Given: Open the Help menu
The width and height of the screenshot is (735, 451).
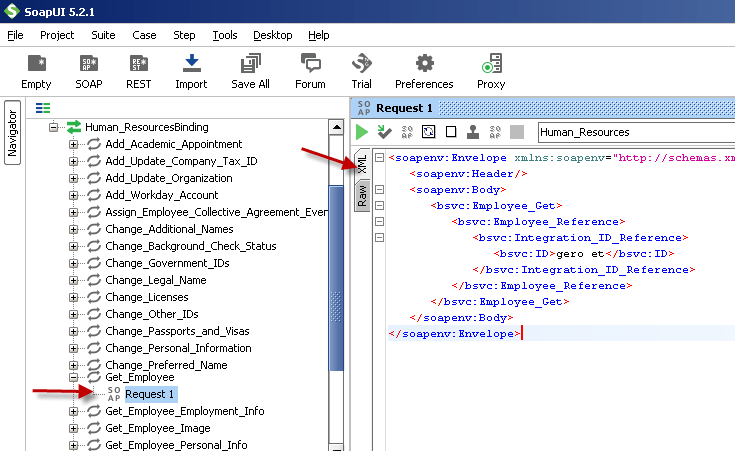Looking at the screenshot, I should click(319, 35).
